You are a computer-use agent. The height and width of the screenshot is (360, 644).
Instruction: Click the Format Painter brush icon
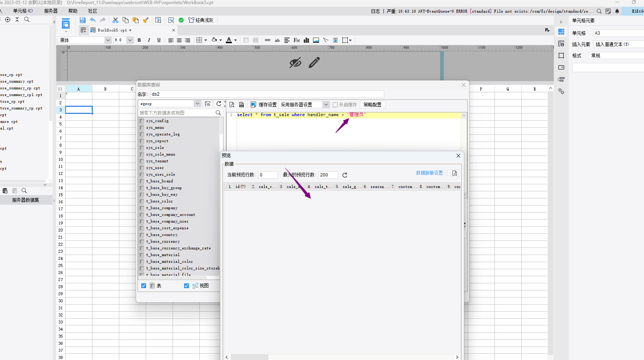tap(146, 20)
